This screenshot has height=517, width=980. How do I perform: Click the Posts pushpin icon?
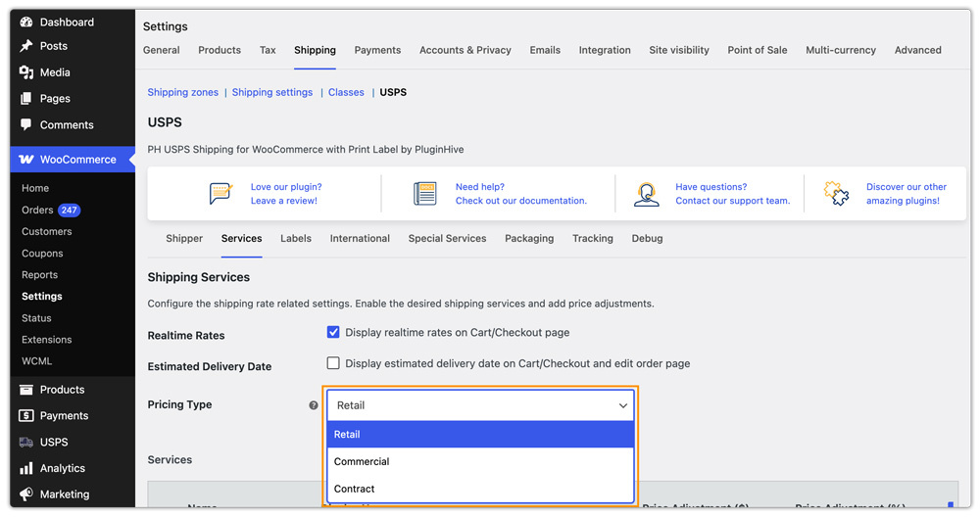(26, 46)
